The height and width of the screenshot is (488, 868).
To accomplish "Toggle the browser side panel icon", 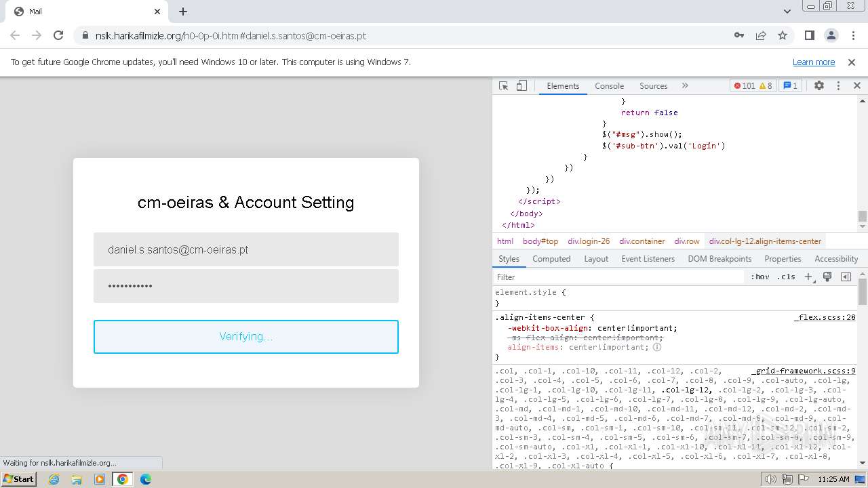I will click(x=810, y=35).
